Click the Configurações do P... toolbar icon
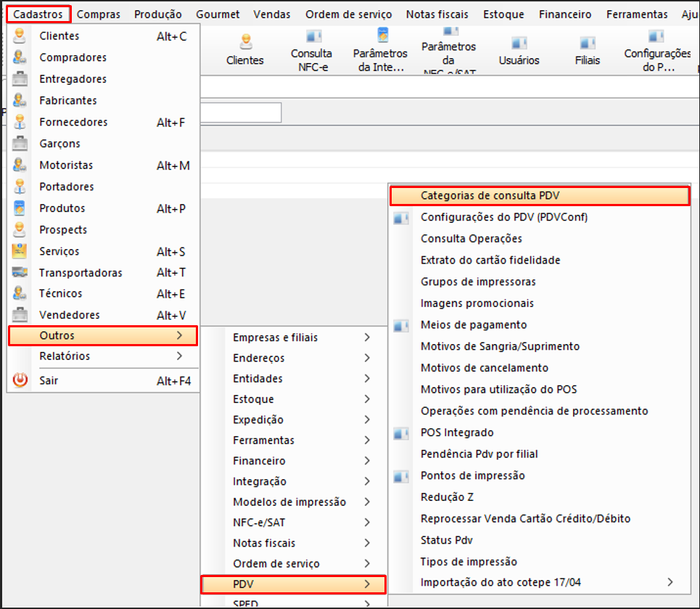The image size is (700, 609). point(656,36)
